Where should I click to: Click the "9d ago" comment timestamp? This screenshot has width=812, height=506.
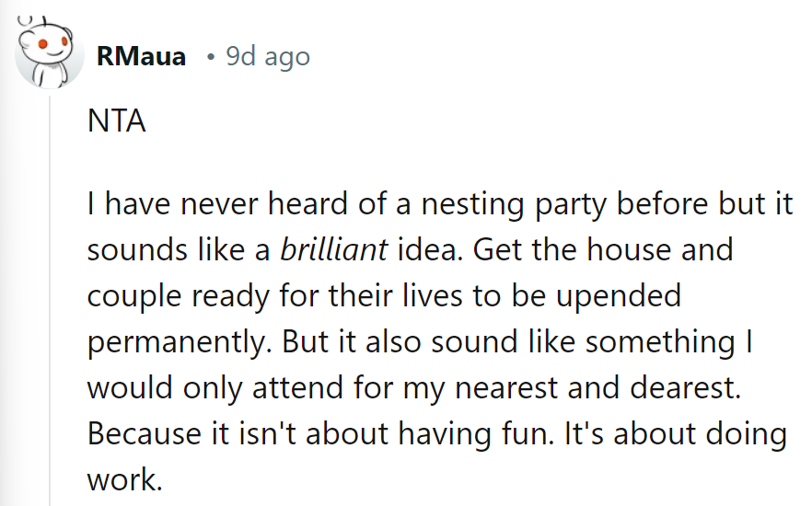click(268, 57)
